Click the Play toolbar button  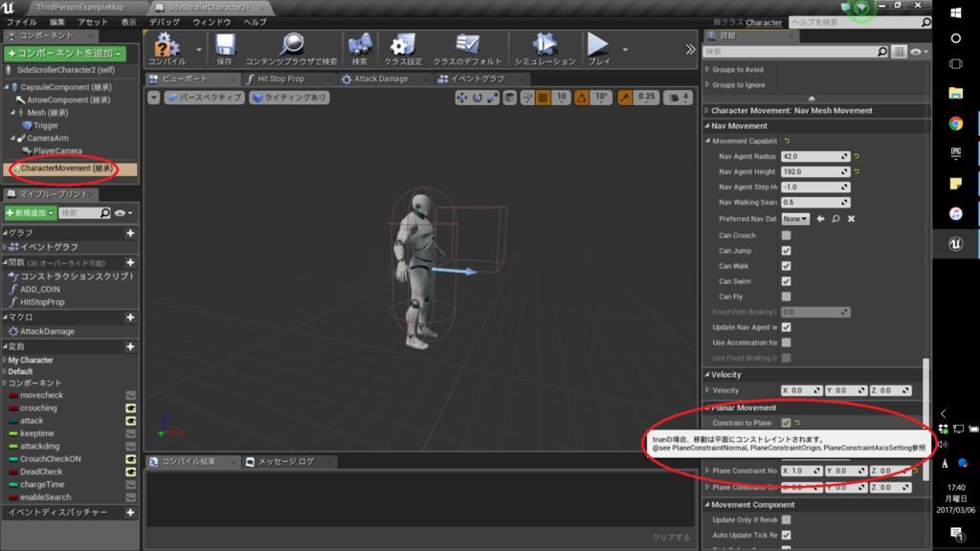click(x=599, y=49)
